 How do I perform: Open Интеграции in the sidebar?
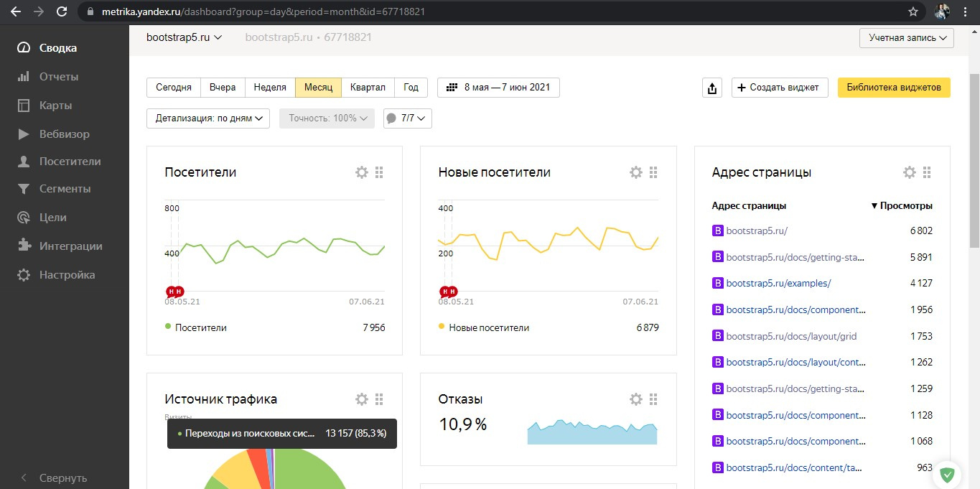click(x=71, y=246)
